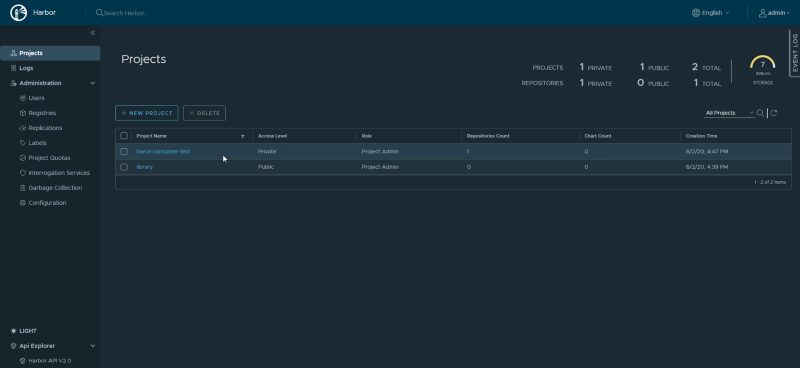Image resolution: width=800 pixels, height=368 pixels.
Task: Click the Api Explorer icon
Action: click(x=14, y=346)
